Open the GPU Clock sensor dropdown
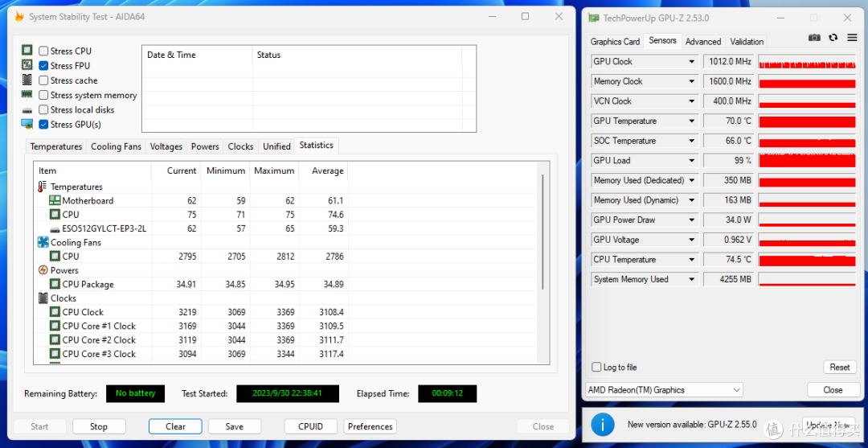 (x=691, y=61)
